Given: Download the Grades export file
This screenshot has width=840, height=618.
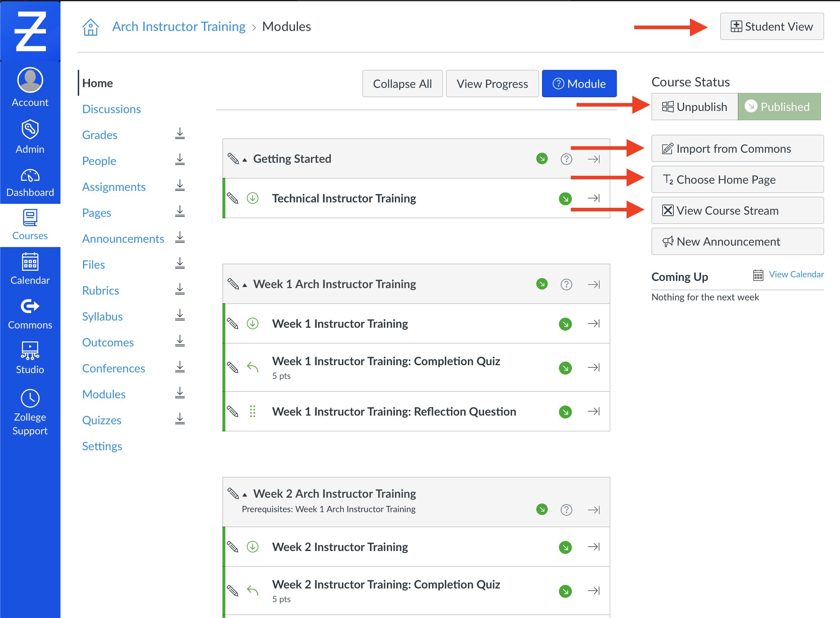Looking at the screenshot, I should pos(180,134).
